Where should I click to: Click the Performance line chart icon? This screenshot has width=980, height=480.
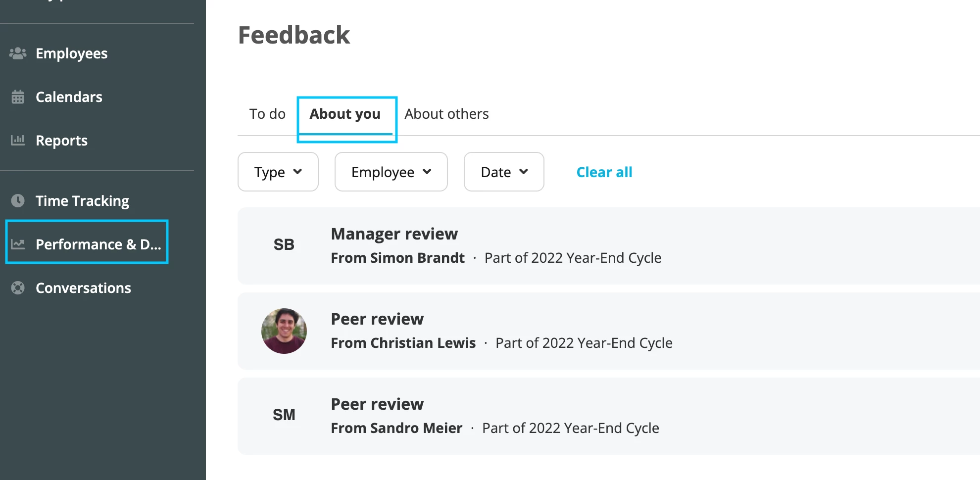click(x=18, y=244)
